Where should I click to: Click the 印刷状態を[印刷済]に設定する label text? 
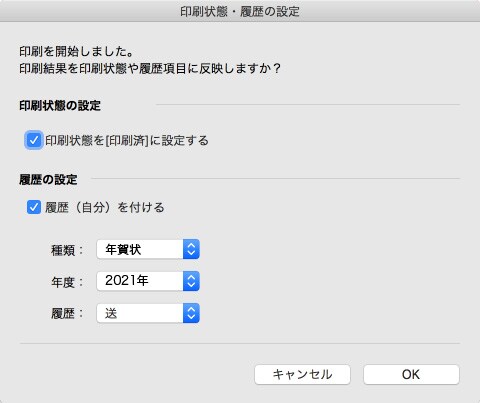click(127, 140)
